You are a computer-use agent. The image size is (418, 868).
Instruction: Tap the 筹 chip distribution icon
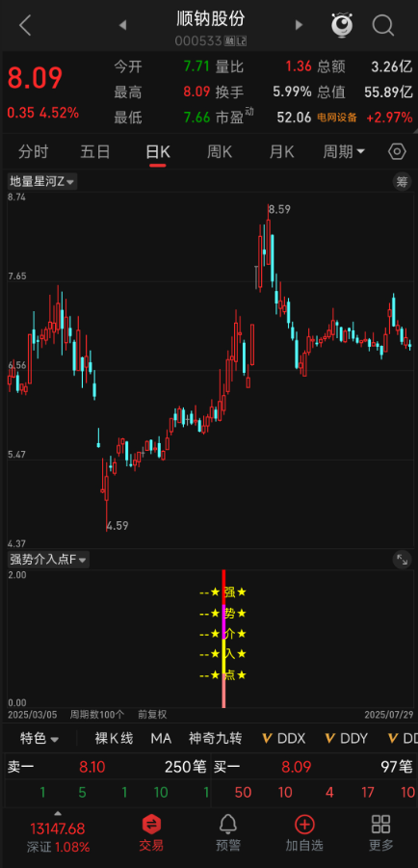coord(402,181)
